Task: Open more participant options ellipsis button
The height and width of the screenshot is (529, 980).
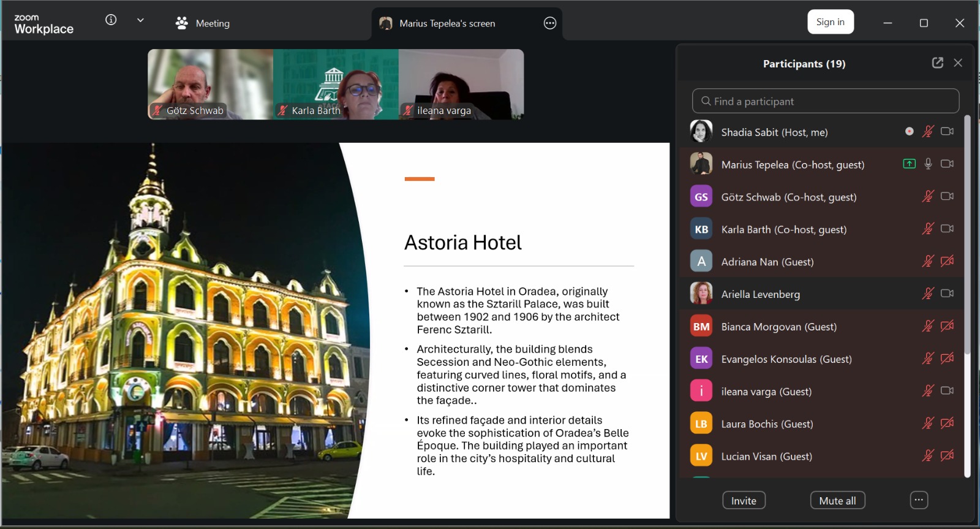Action: (918, 500)
